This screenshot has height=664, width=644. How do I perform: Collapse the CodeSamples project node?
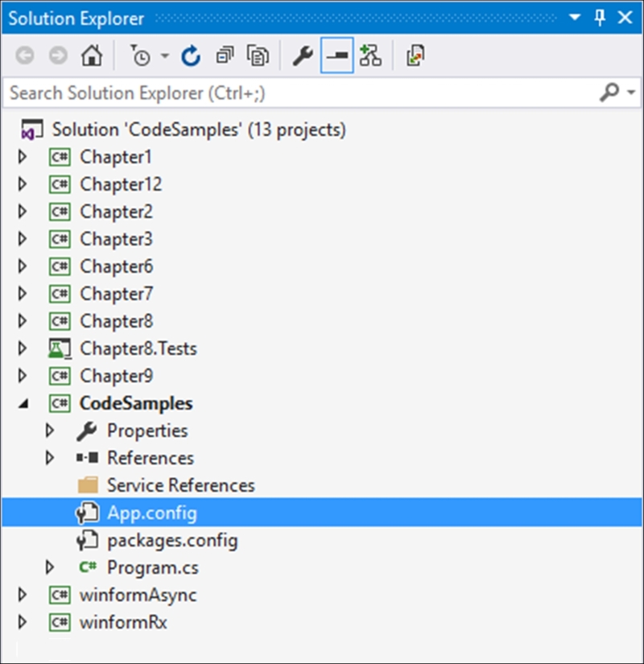[x=23, y=403]
